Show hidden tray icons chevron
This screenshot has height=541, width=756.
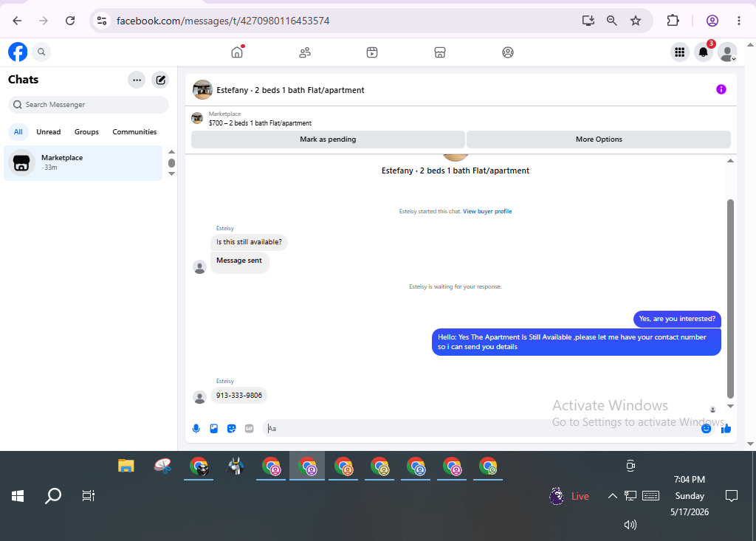tap(612, 496)
